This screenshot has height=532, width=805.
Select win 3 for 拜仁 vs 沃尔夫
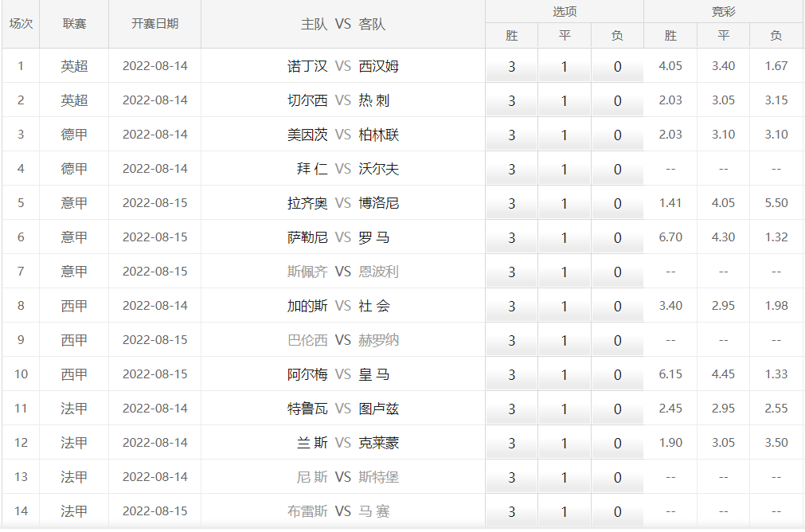point(511,169)
